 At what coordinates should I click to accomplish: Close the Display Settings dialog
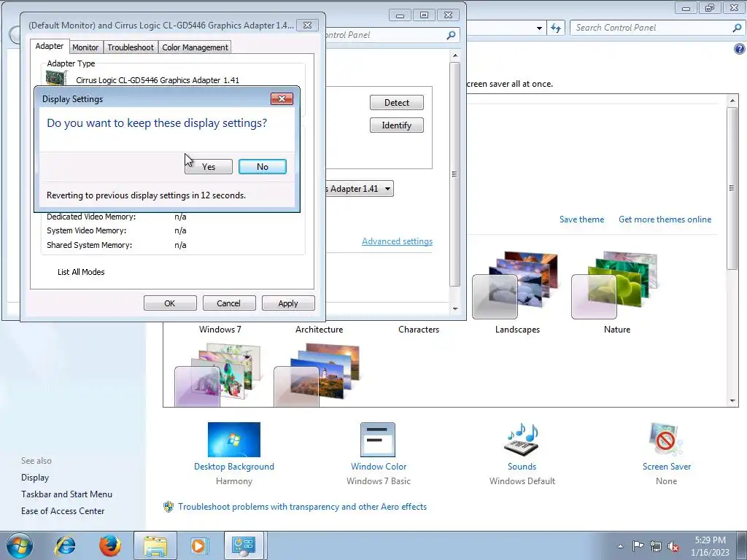coord(282,98)
